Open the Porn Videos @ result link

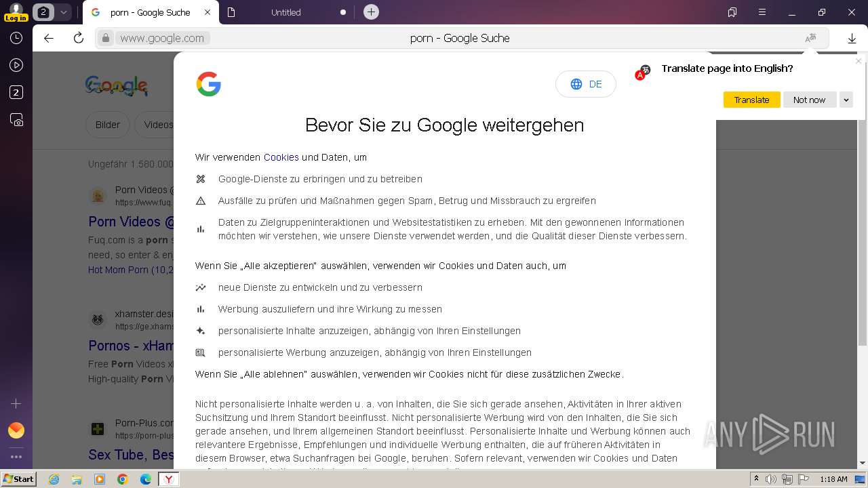[x=131, y=222]
